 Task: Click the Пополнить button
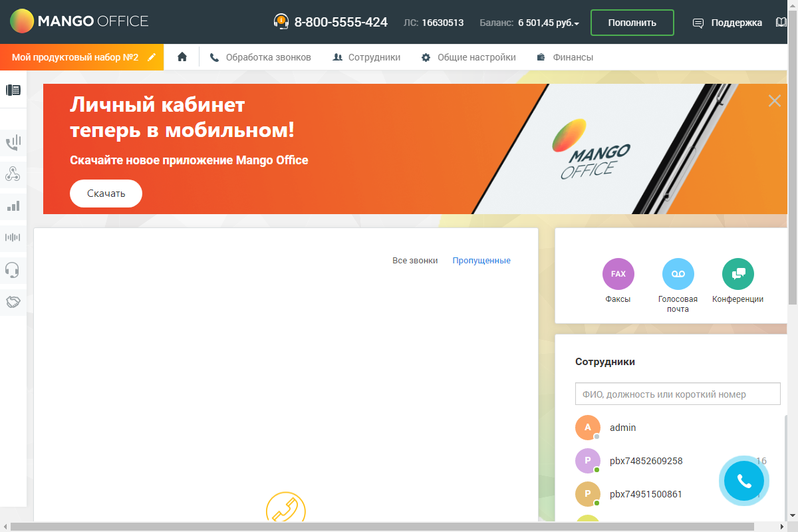click(x=632, y=23)
